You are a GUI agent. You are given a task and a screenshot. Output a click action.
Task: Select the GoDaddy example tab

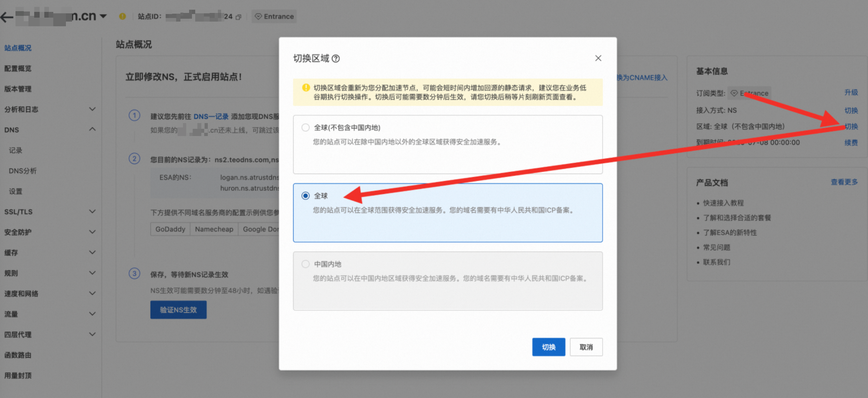[170, 229]
